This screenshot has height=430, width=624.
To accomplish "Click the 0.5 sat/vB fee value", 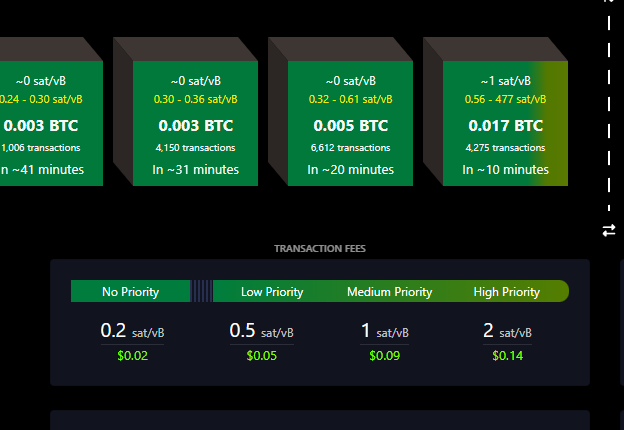I will click(261, 331).
